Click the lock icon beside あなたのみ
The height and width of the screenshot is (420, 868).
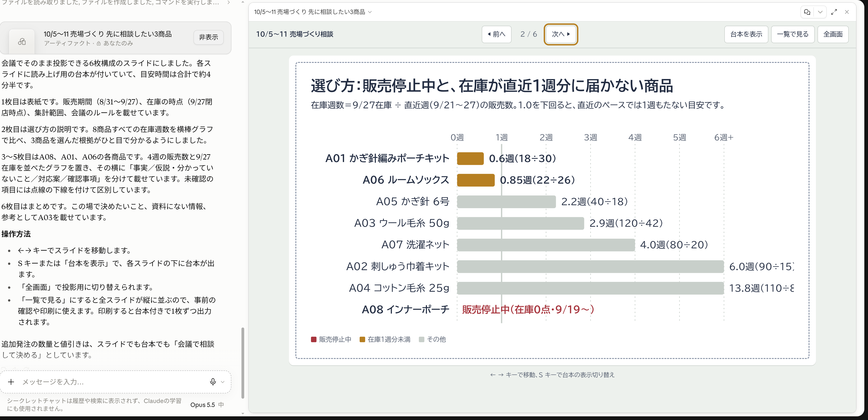point(99,43)
